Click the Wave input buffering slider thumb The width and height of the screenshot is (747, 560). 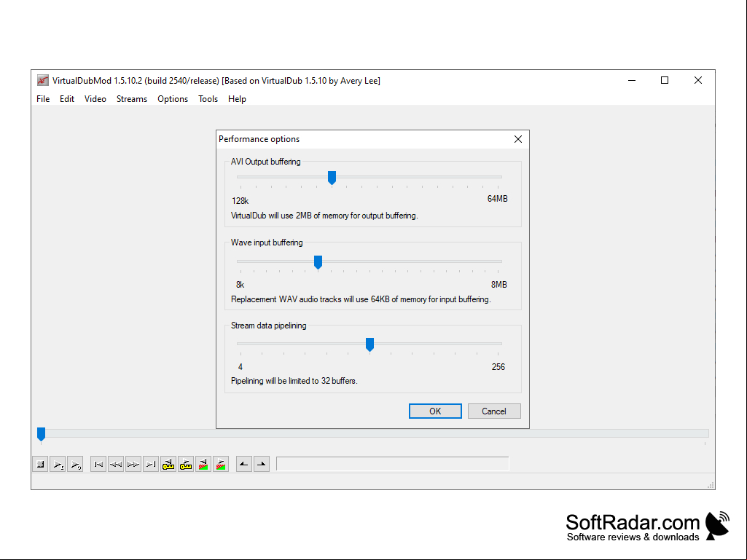tap(318, 262)
